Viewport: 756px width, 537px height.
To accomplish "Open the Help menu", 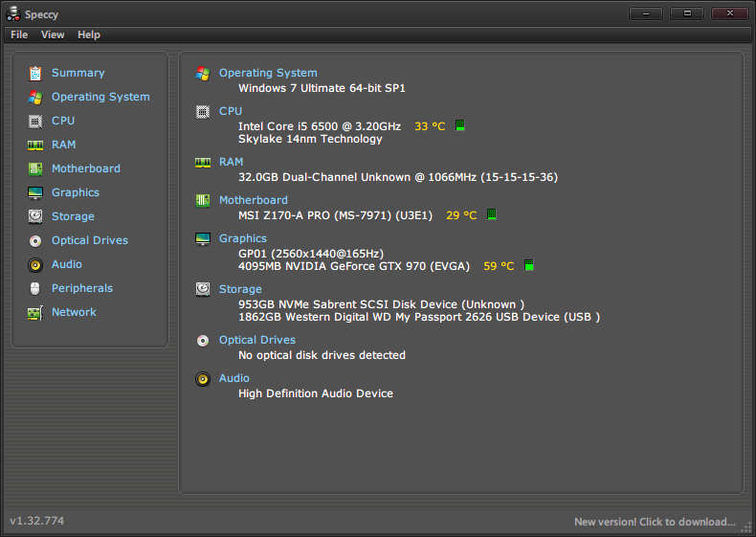I will [x=89, y=34].
